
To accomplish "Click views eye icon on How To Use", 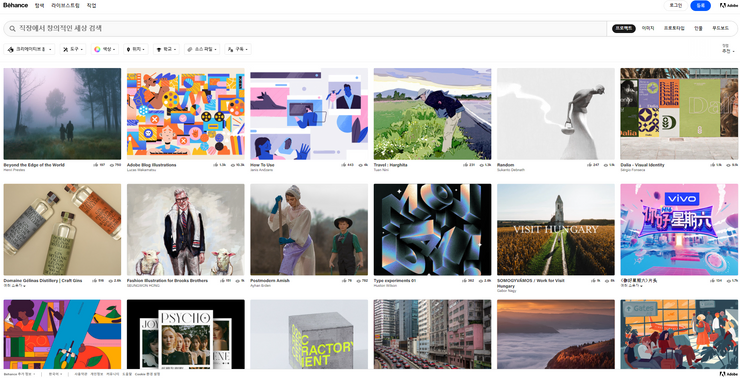I will coord(361,165).
